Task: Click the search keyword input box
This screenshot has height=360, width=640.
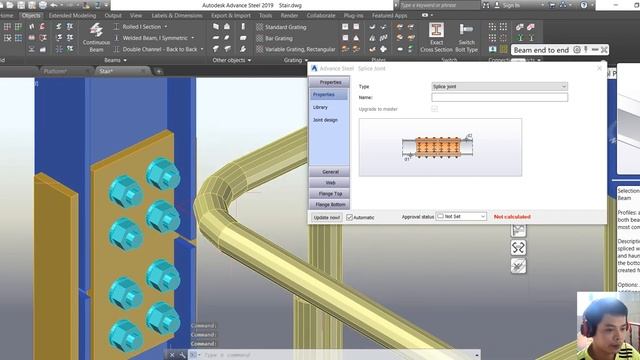Action: pyautogui.click(x=439, y=5)
